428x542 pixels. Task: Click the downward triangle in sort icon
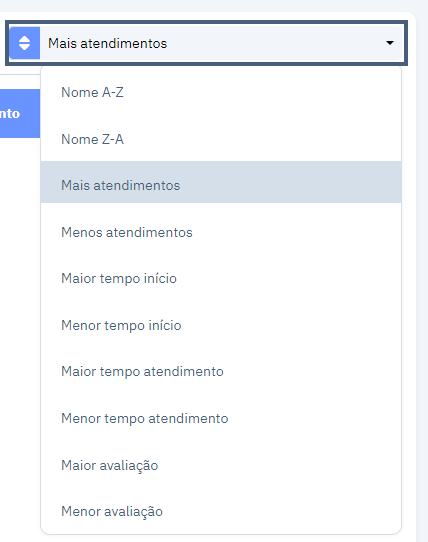24,47
